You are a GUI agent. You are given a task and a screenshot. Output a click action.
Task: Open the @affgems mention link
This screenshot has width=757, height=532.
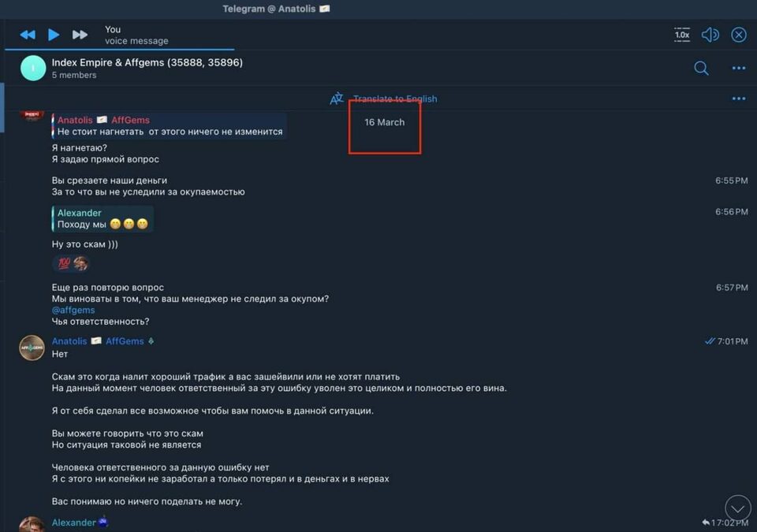[x=73, y=310]
